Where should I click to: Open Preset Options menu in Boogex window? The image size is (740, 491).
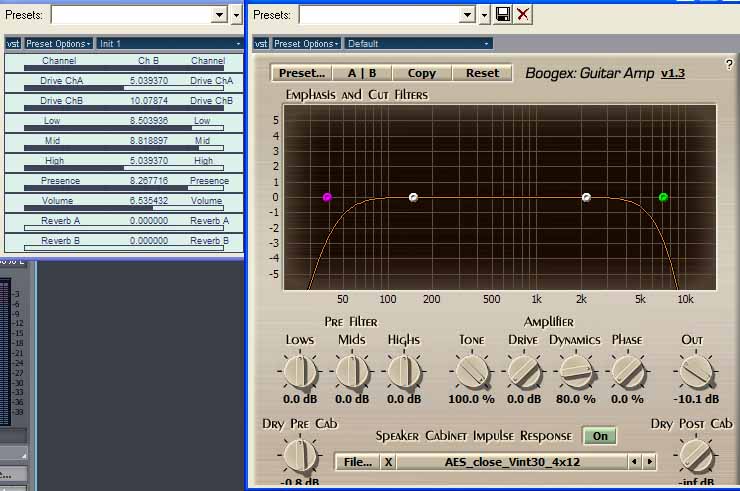click(x=306, y=43)
